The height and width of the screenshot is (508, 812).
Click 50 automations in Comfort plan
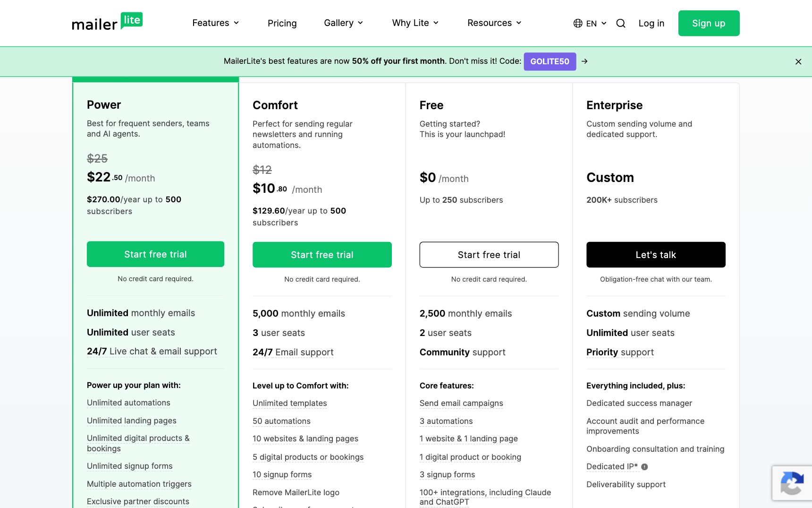281,421
